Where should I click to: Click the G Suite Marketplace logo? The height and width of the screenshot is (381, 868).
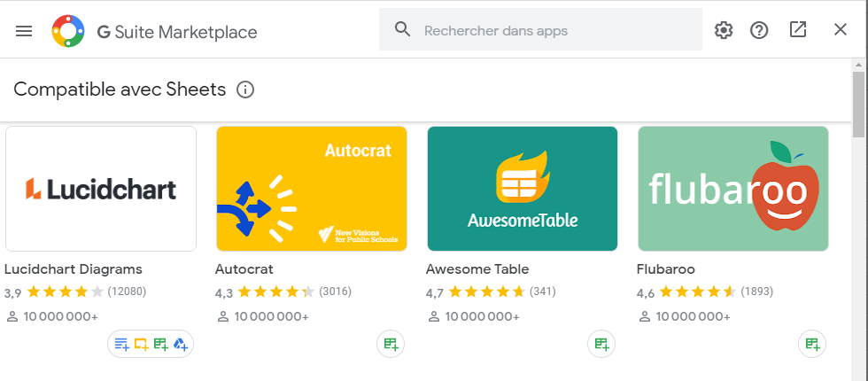tap(68, 32)
